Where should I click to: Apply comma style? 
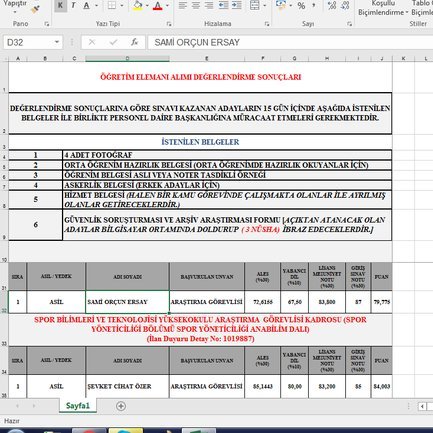coord(314,6)
